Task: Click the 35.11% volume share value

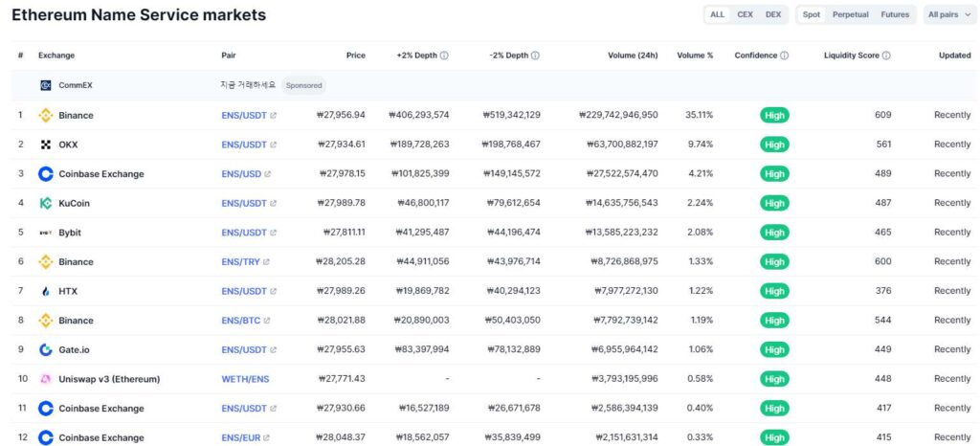Action: click(x=700, y=115)
